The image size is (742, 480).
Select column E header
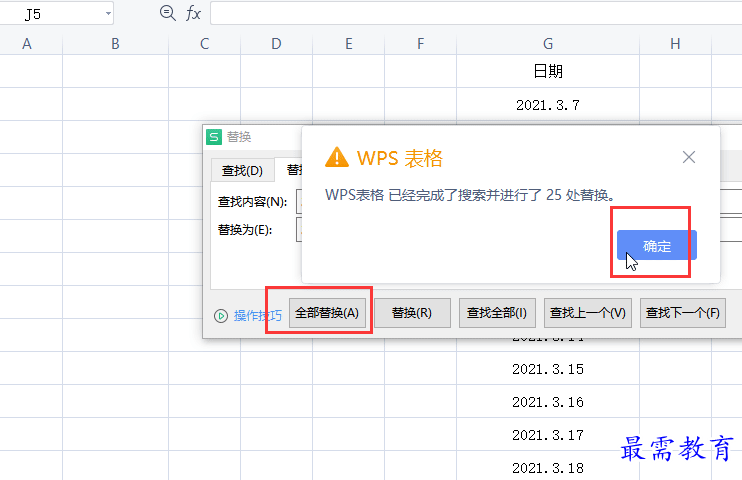pos(349,44)
